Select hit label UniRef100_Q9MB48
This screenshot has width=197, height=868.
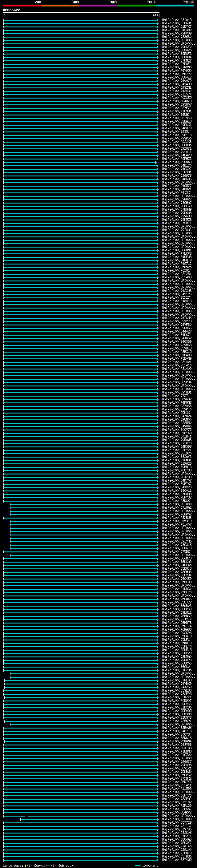click(177, 162)
